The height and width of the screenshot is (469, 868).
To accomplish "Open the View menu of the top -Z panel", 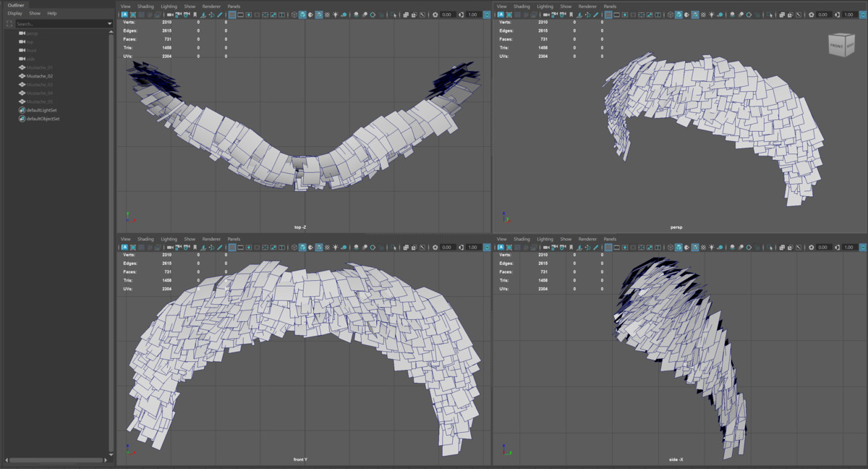I will (x=125, y=7).
